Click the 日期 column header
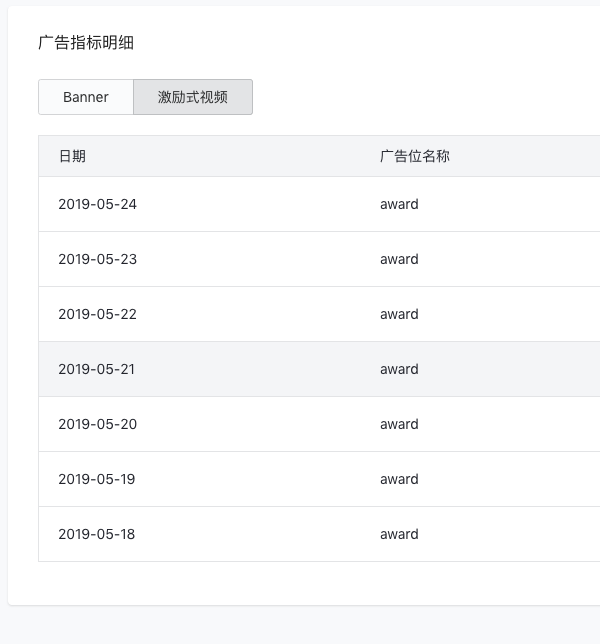The image size is (600, 644). pyautogui.click(x=72, y=156)
